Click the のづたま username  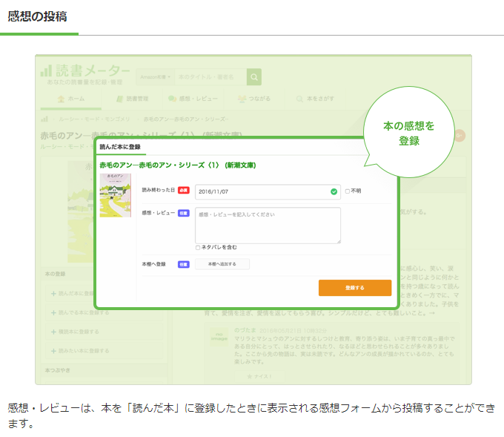click(245, 330)
